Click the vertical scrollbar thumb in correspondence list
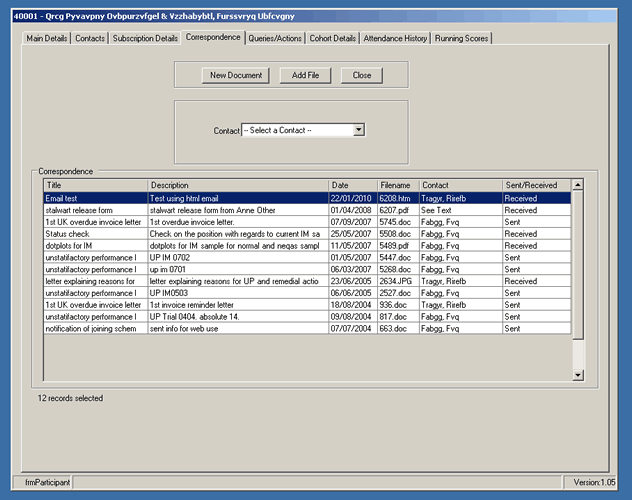The height and width of the screenshot is (500, 632). click(x=578, y=265)
